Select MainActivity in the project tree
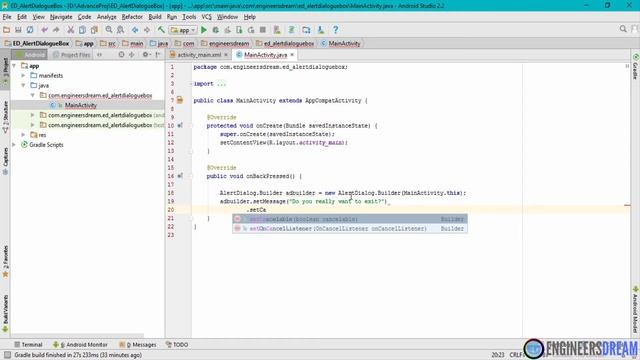This screenshot has width=640, height=360. coord(80,105)
